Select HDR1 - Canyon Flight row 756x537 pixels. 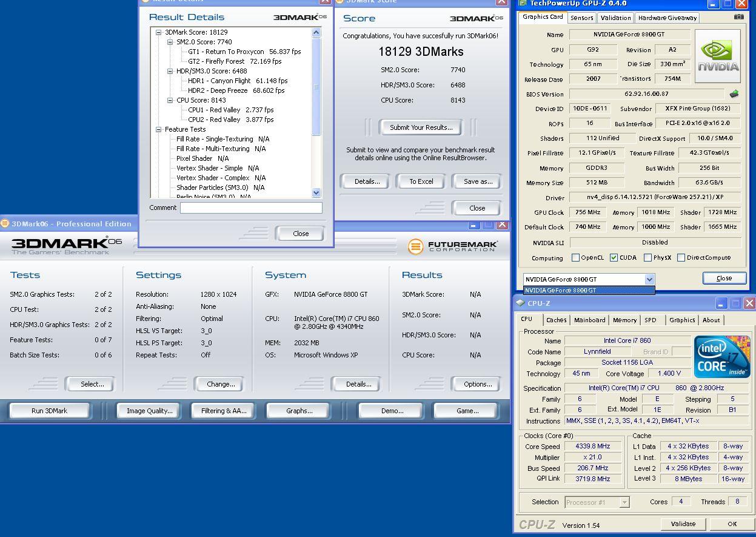click(x=238, y=81)
